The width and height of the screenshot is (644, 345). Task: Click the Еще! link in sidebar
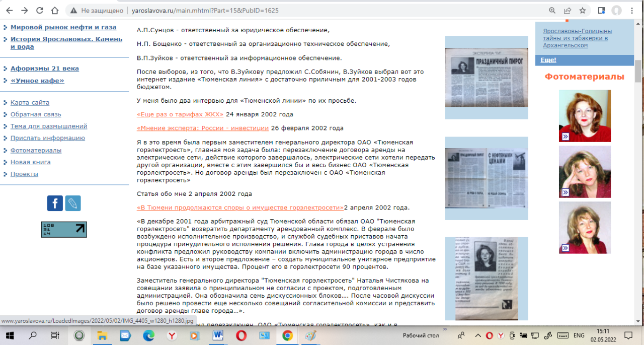pos(548,59)
